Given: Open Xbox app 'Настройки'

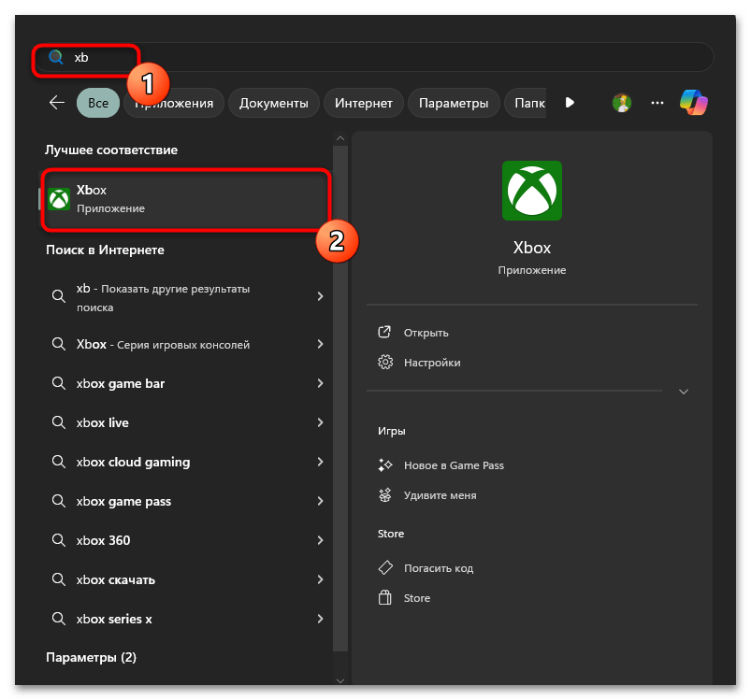Looking at the screenshot, I should (432, 363).
